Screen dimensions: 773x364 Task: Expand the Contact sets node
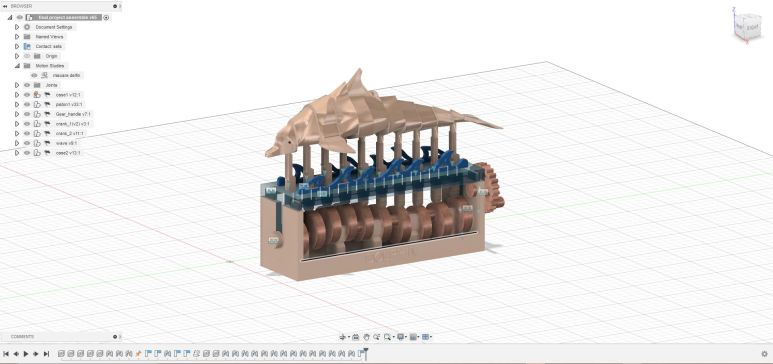click(x=17, y=46)
